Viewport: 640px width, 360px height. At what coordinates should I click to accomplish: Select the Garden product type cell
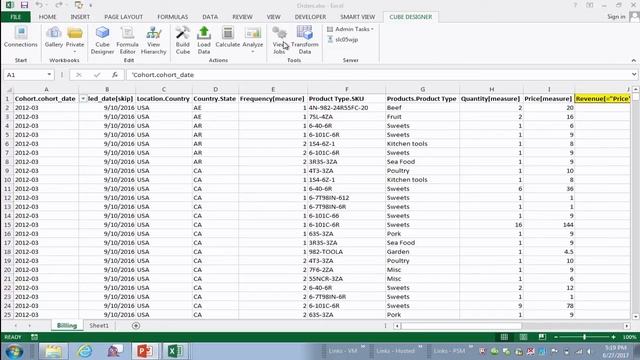pyautogui.click(x=422, y=252)
